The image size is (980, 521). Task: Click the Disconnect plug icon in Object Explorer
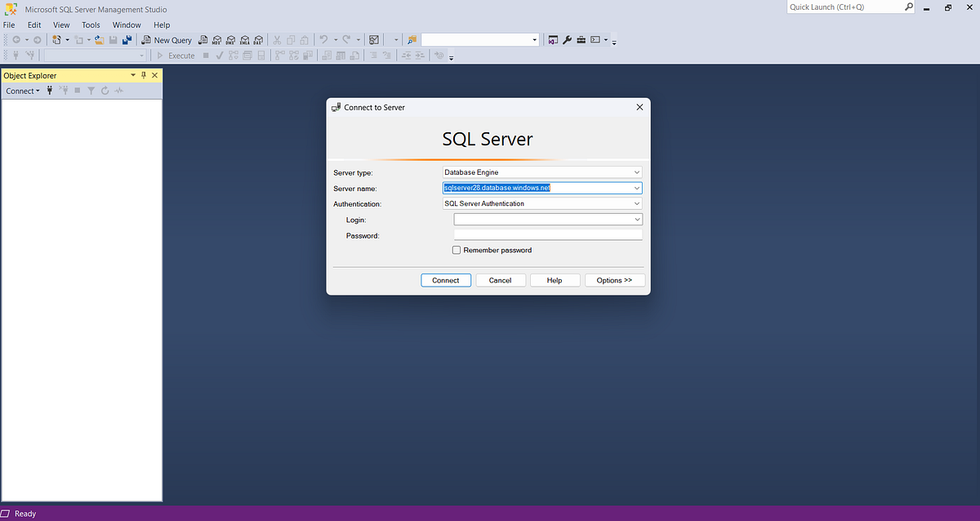64,91
